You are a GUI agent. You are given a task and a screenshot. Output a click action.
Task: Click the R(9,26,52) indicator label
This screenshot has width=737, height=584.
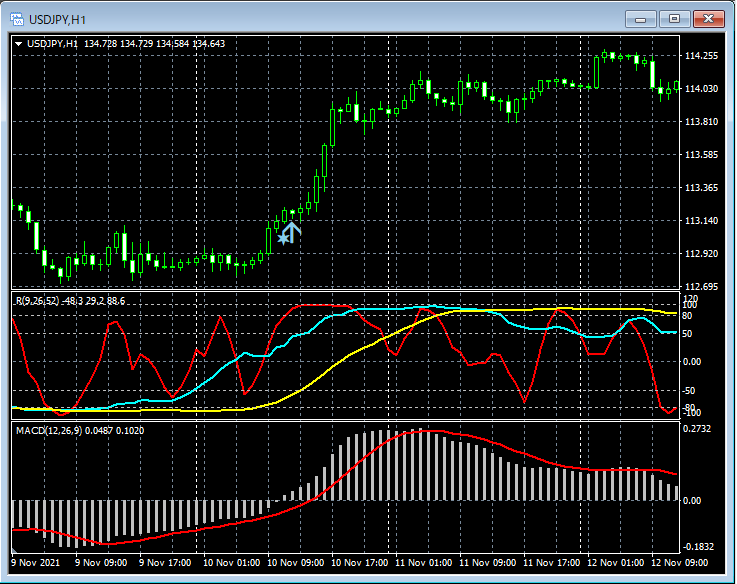(37, 300)
